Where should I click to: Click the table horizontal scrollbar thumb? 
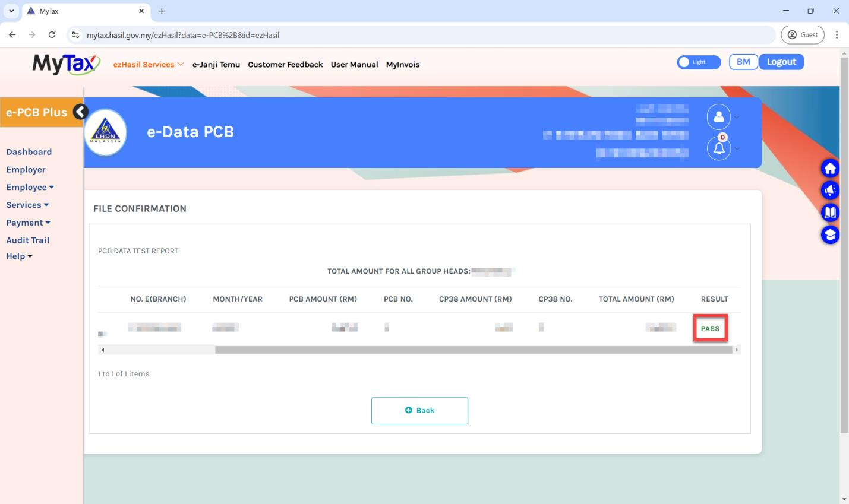474,350
